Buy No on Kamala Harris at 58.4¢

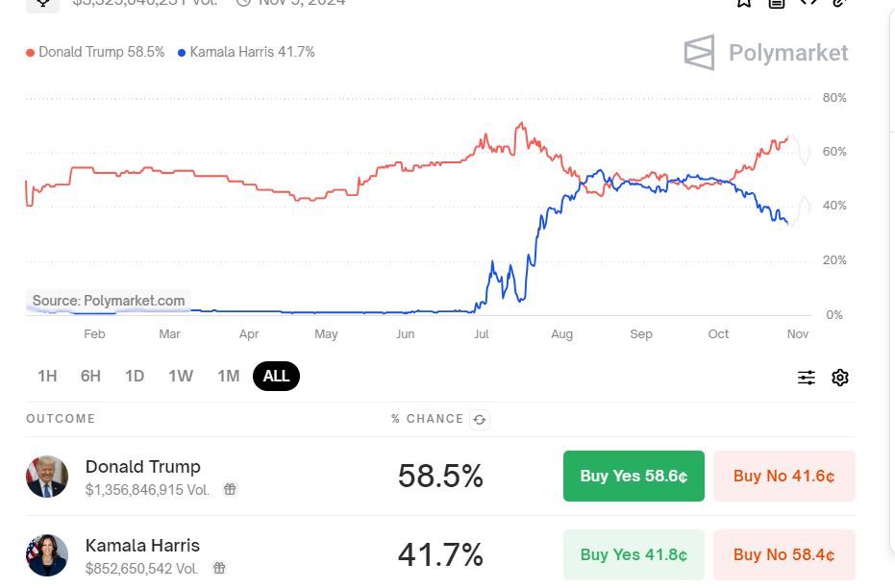tap(783, 555)
